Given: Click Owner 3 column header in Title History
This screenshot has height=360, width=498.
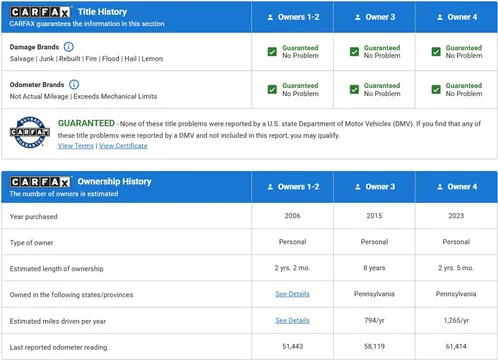Looking at the screenshot, I should pos(374,17).
